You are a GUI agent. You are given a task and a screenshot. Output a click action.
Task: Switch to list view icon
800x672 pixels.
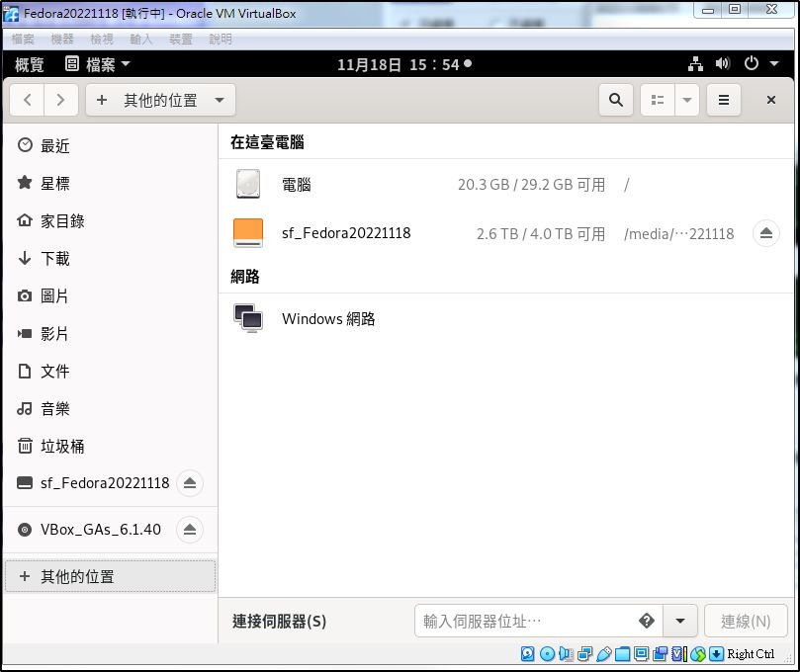[x=658, y=100]
